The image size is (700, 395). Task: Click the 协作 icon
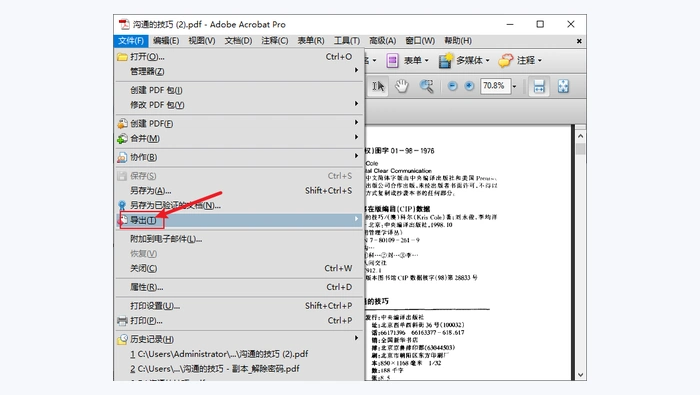point(122,157)
